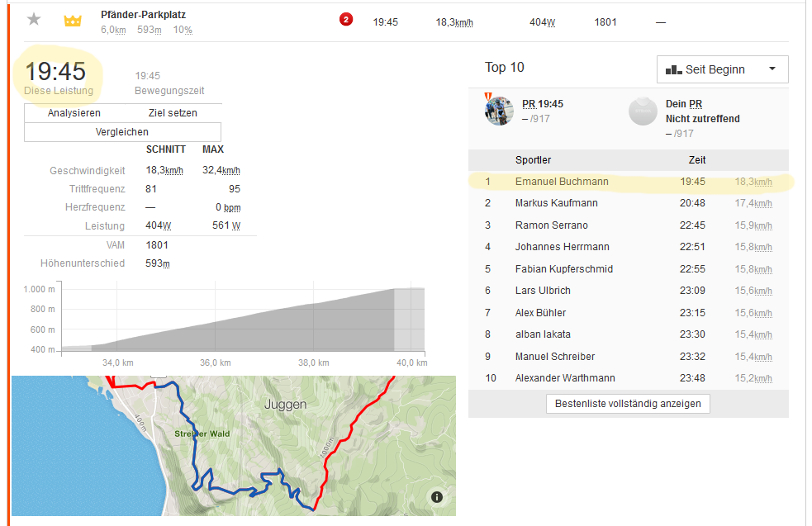Click the Analysieren button
Screen dimensions: 812x526
point(74,113)
